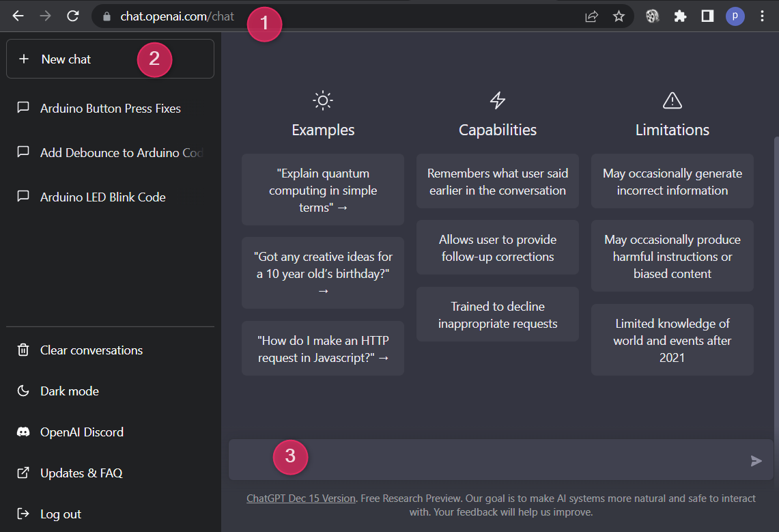Viewport: 779px width, 532px height.
Task: Click the log out arrow icon
Action: [23, 514]
